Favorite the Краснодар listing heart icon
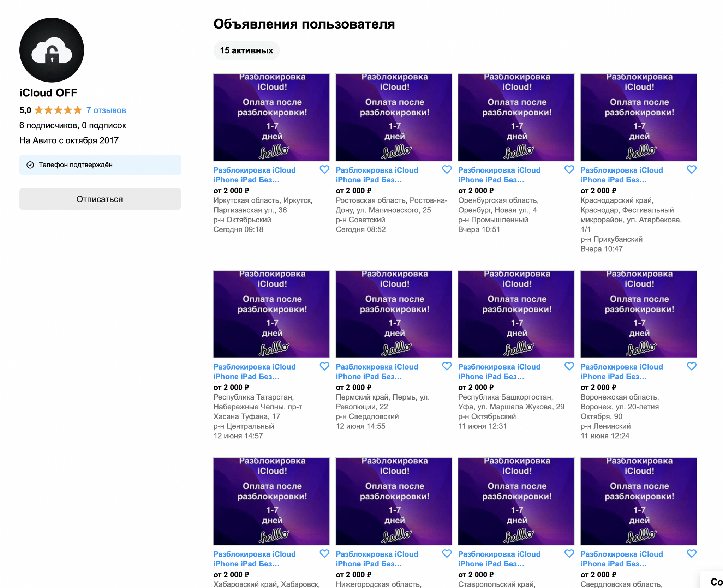Screen dimensions: 723x588 tap(692, 170)
